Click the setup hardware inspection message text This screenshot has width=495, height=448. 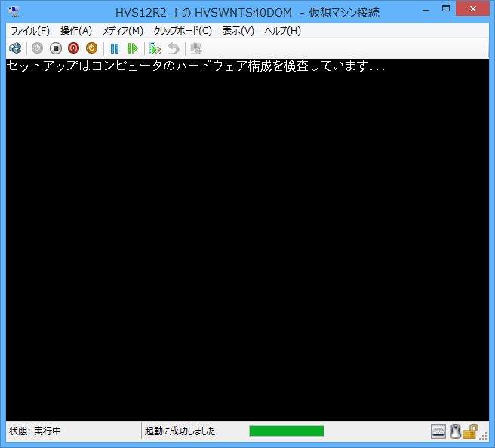pos(195,66)
